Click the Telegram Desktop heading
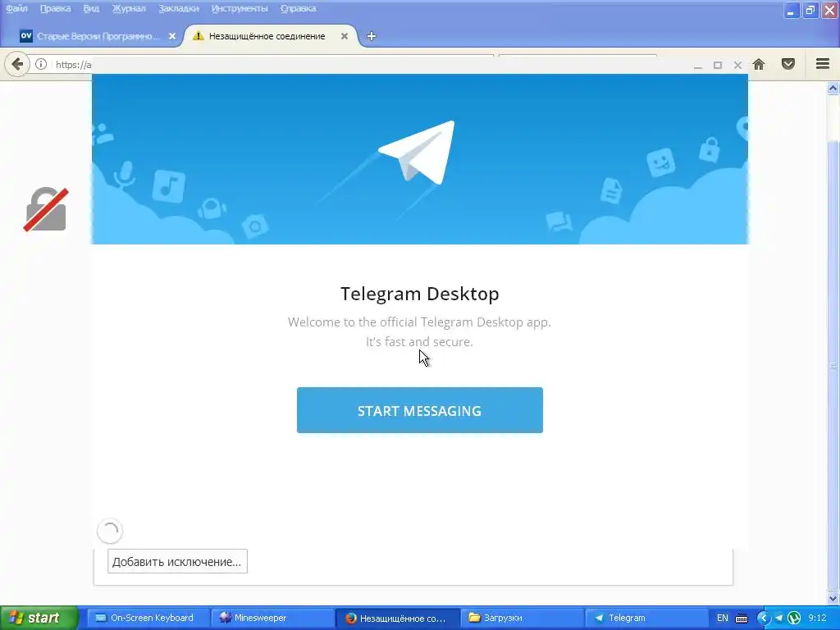The height and width of the screenshot is (630, 840). click(x=419, y=294)
